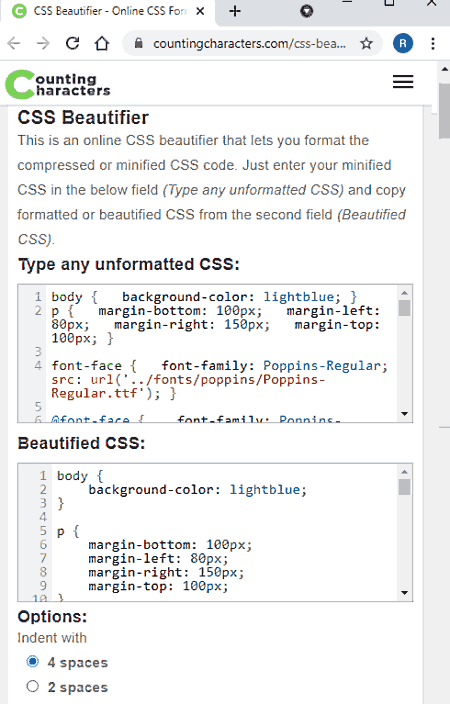View site security lock information

click(x=139, y=44)
